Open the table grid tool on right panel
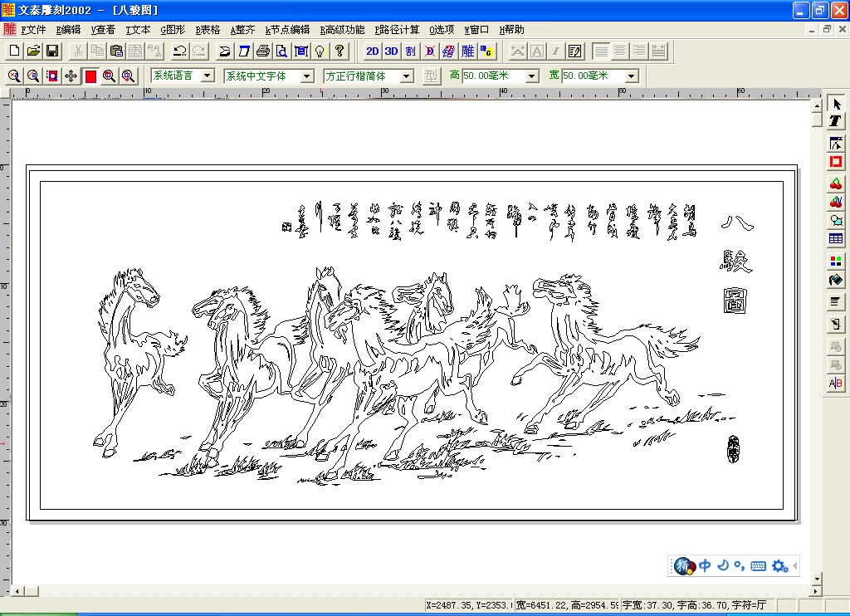The width and height of the screenshot is (850, 616). click(837, 238)
